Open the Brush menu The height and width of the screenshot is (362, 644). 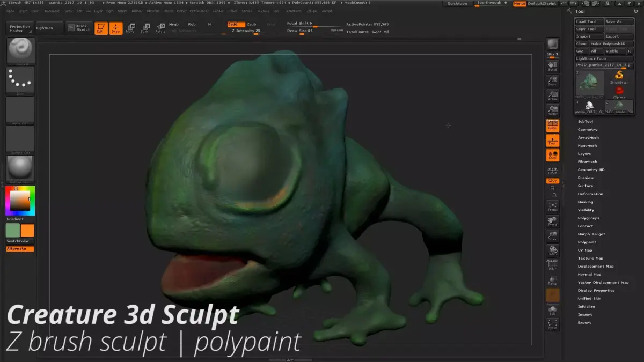(23, 11)
